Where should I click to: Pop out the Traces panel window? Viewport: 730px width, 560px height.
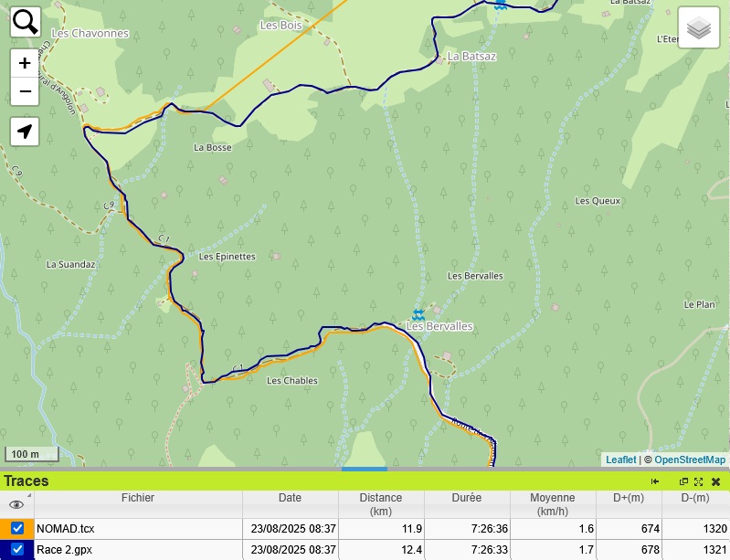(x=683, y=481)
